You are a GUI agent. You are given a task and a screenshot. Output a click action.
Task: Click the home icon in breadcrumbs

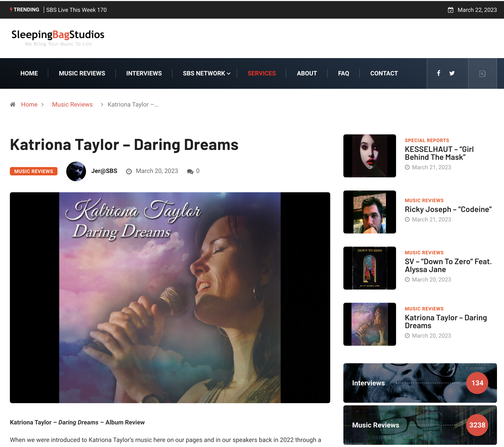(13, 105)
